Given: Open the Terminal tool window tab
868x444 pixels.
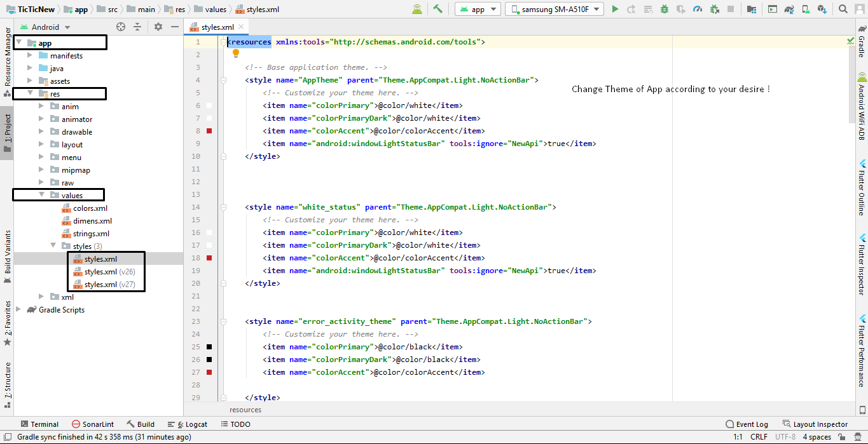Looking at the screenshot, I should pyautogui.click(x=39, y=424).
